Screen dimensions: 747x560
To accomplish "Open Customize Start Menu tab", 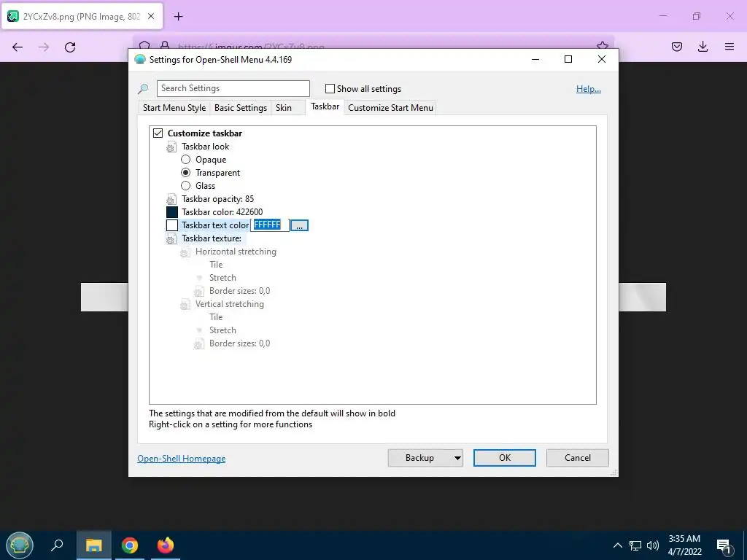I will coord(391,108).
